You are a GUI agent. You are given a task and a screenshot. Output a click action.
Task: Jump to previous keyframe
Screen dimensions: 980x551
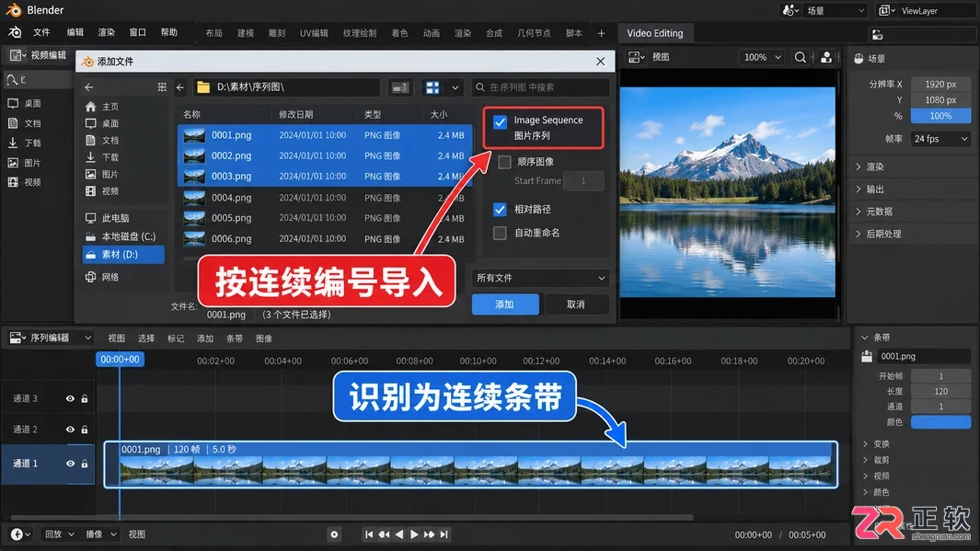[x=384, y=534]
